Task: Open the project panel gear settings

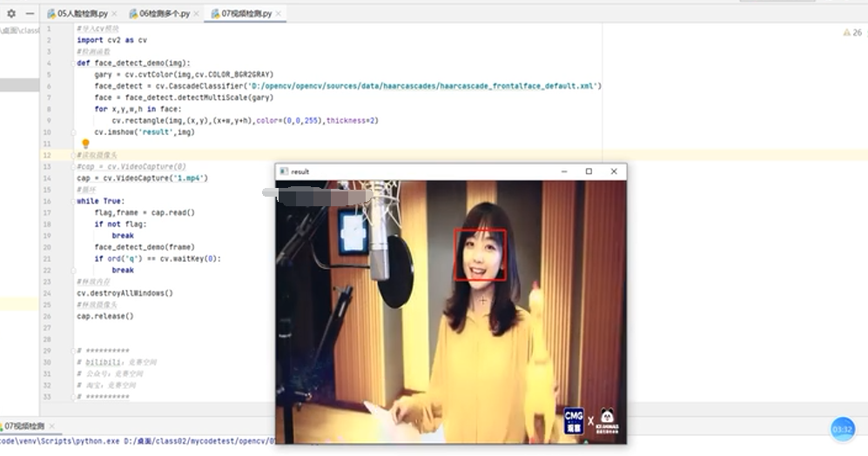Action: click(x=11, y=14)
